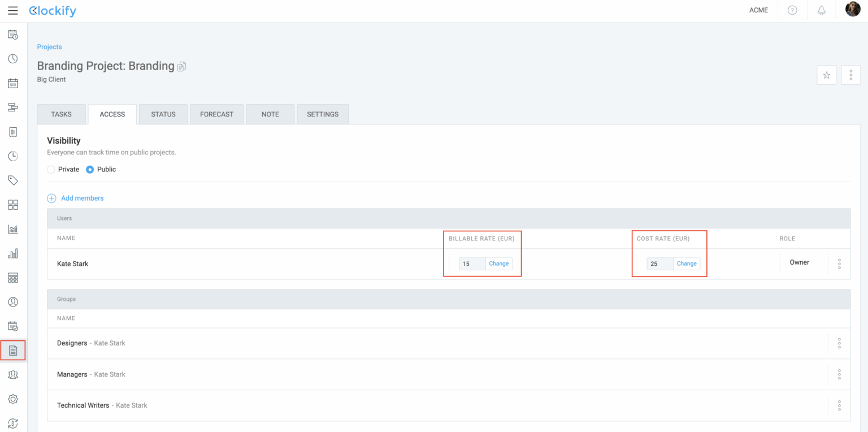
Task: Open Designers group options menu
Action: 839,343
